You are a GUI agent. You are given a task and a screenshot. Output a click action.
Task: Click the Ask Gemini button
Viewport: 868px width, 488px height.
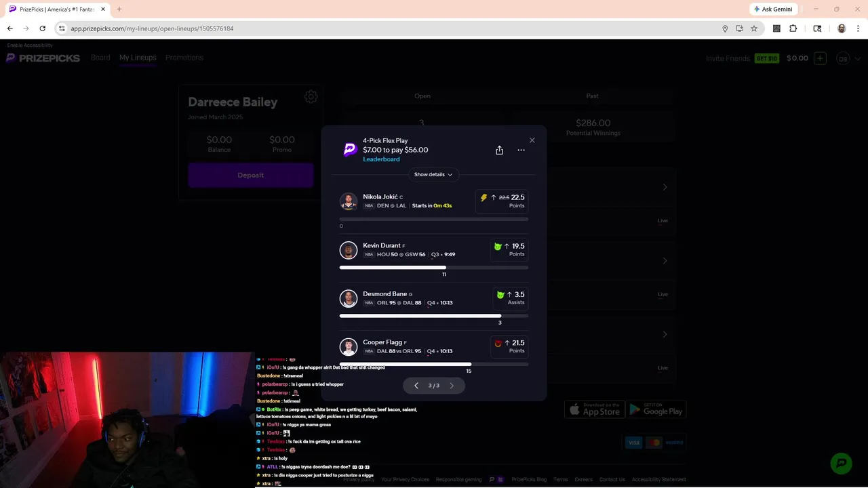pos(772,9)
